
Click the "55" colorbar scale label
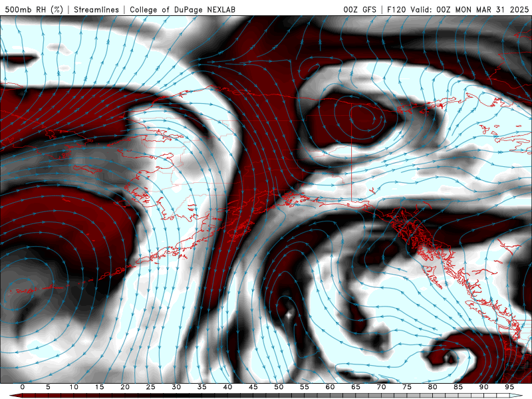[x=305, y=387]
